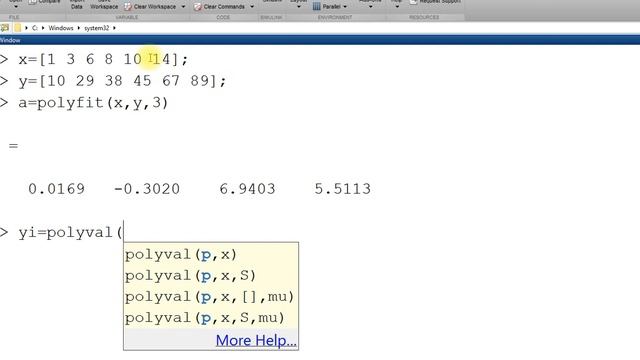Click system32 folder in the address path

tap(96, 28)
